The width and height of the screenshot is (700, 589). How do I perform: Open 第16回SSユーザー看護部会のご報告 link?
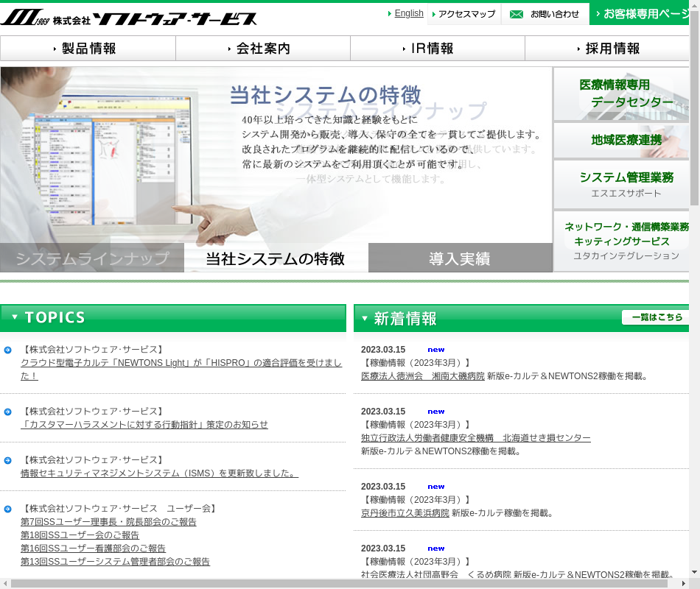point(93,549)
